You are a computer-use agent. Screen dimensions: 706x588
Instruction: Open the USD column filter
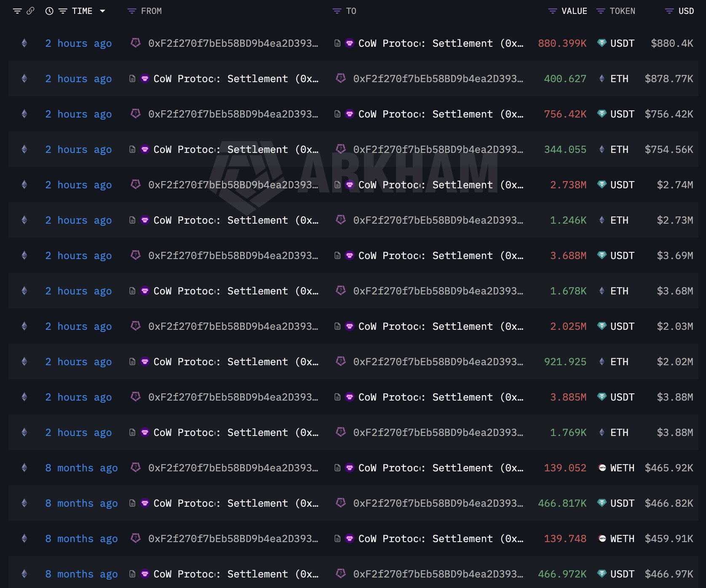tap(669, 11)
